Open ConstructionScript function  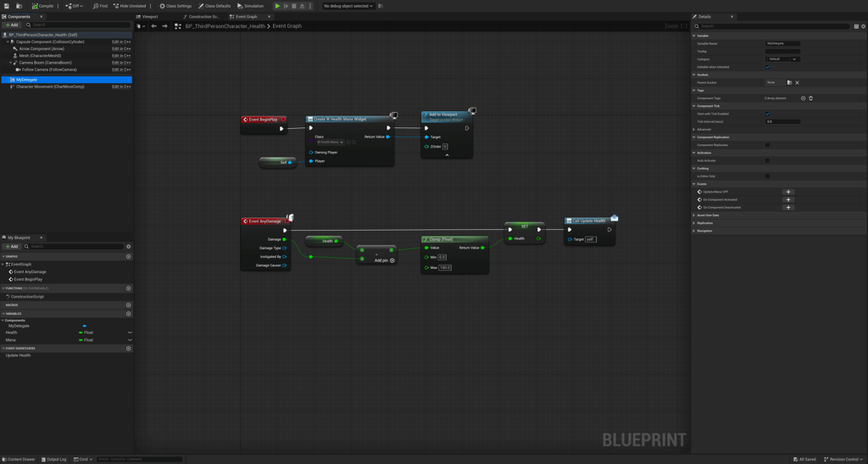(x=27, y=297)
